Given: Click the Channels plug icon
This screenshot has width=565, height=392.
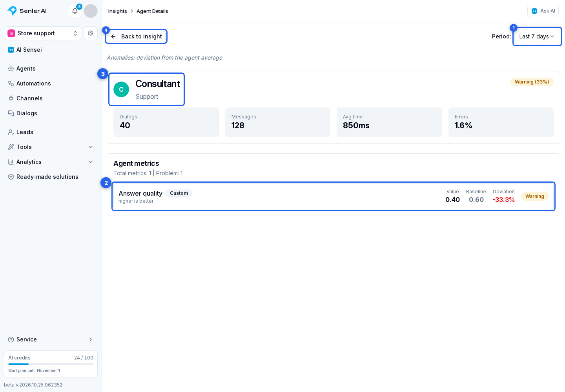Looking at the screenshot, I should coord(11,98).
